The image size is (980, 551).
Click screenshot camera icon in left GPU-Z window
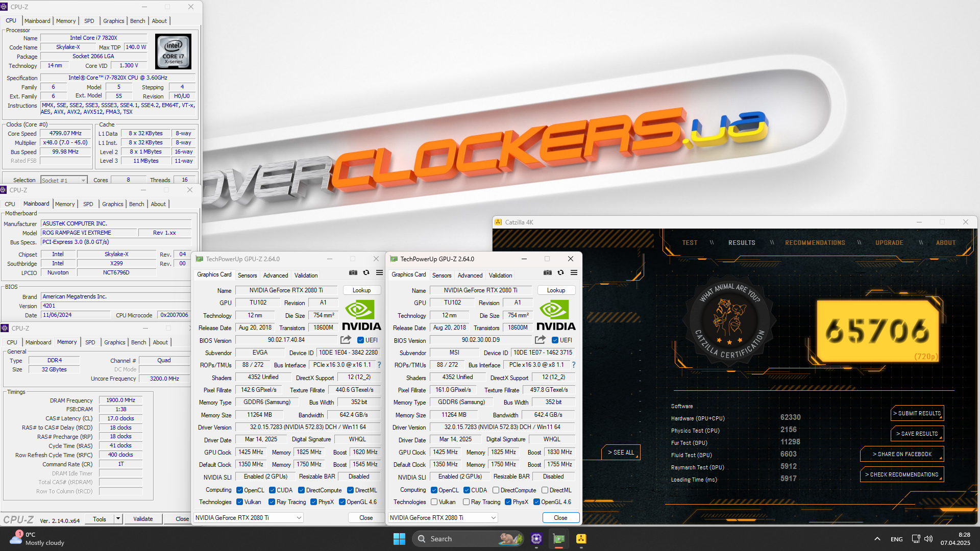pos(353,273)
